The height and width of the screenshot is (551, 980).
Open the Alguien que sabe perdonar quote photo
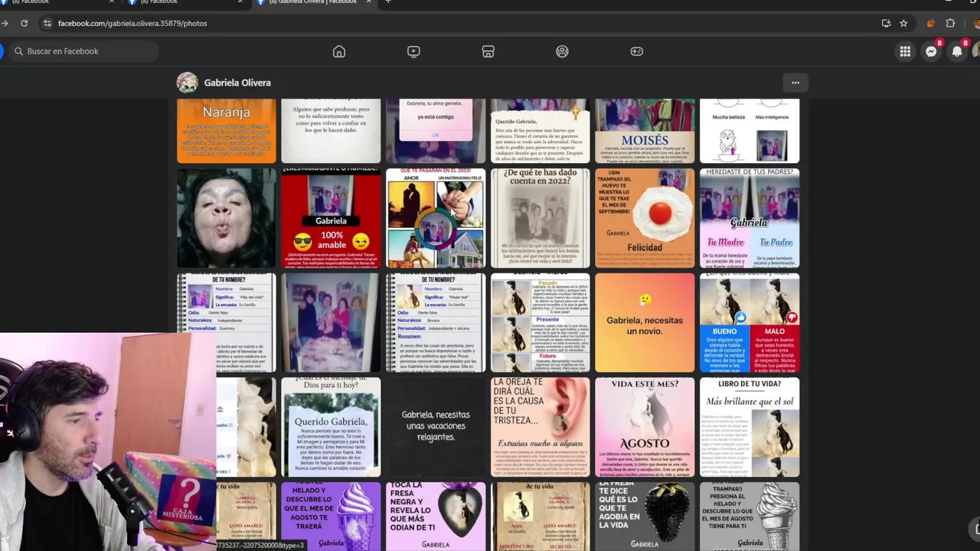tap(331, 131)
